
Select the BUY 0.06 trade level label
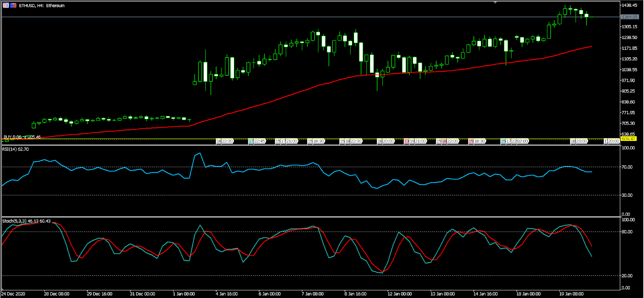[x=22, y=137]
